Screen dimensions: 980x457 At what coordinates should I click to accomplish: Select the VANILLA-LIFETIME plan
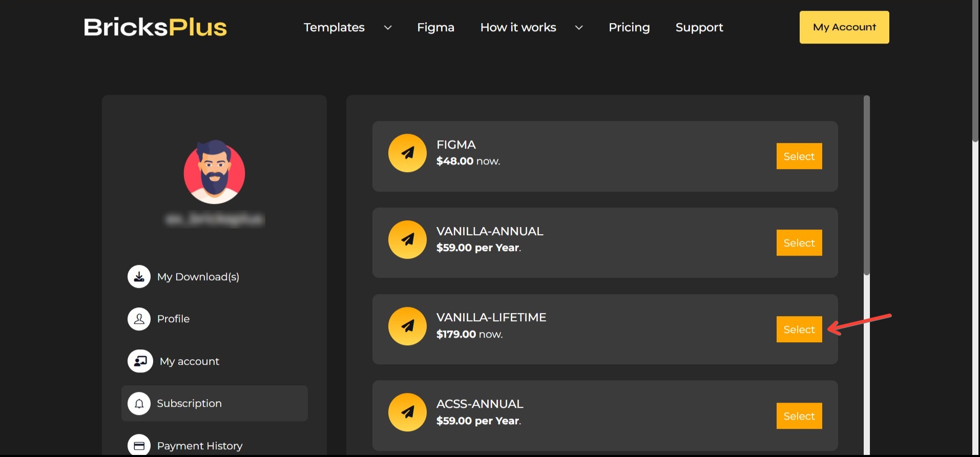tap(799, 329)
